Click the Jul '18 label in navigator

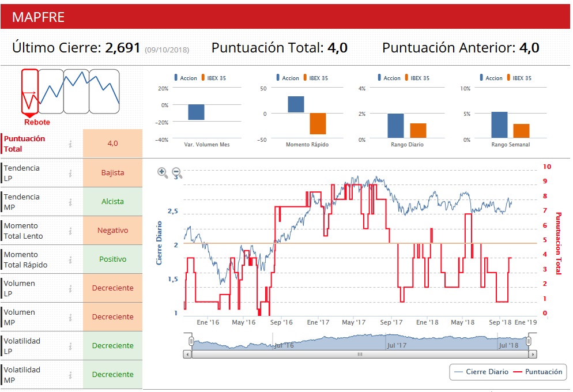[x=508, y=345]
